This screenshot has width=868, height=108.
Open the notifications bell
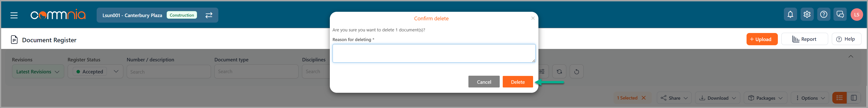pos(790,14)
